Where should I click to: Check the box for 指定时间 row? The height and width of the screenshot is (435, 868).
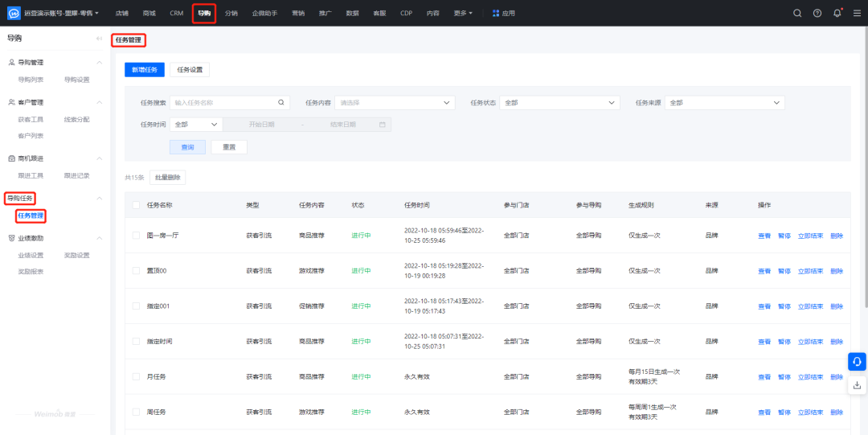(136, 342)
